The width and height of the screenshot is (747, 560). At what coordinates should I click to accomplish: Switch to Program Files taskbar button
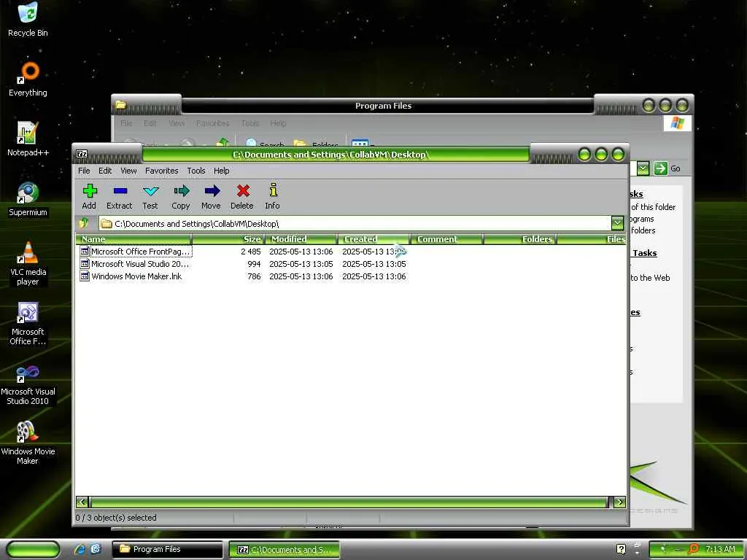pos(167,549)
